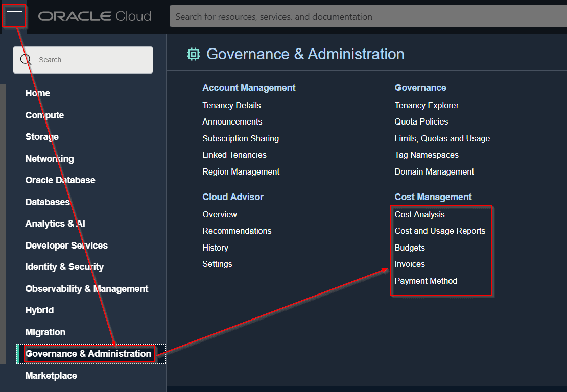
Task: Open Limits, Quotas and Usage
Action: point(442,139)
